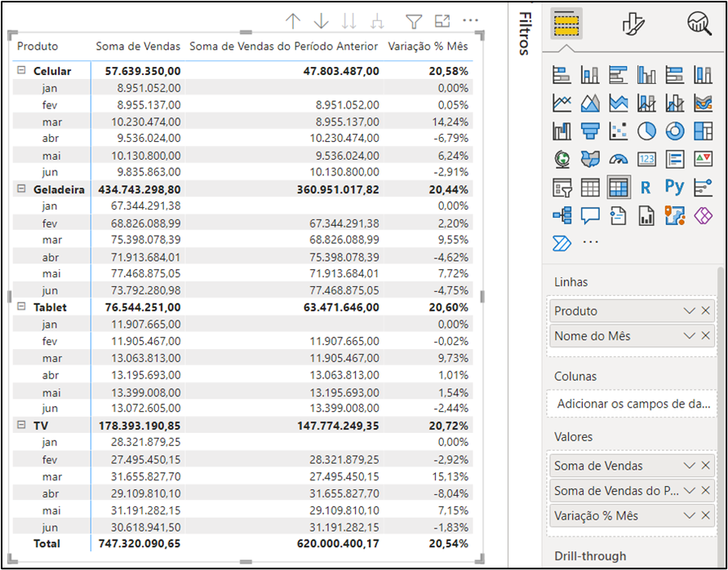Select line and stacked column chart visual
This screenshot has width=728, height=570.
(x=646, y=104)
